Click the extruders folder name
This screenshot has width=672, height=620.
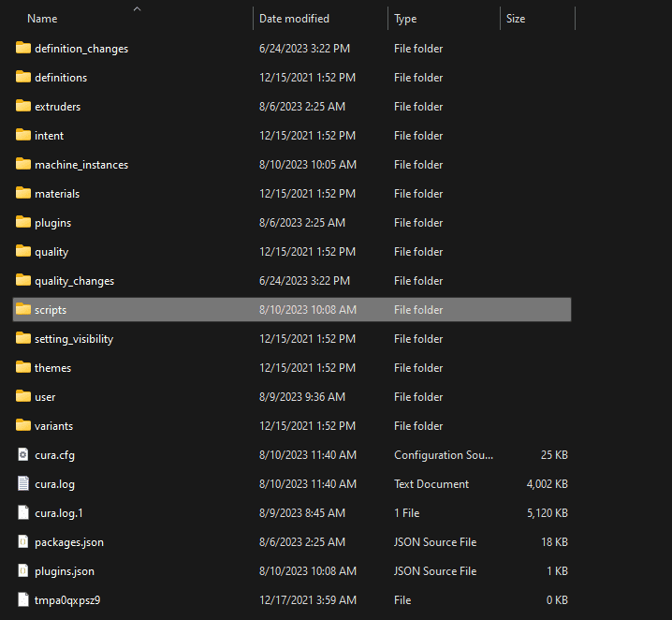click(57, 107)
